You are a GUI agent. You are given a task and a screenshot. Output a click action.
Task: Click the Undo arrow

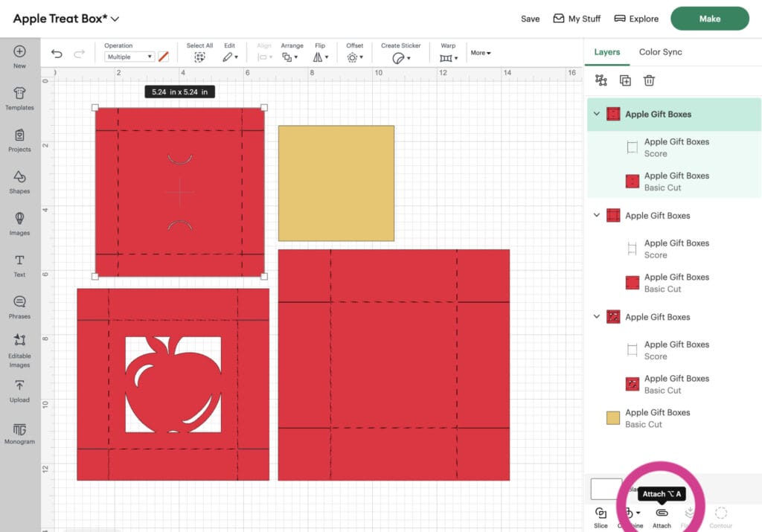(x=57, y=54)
